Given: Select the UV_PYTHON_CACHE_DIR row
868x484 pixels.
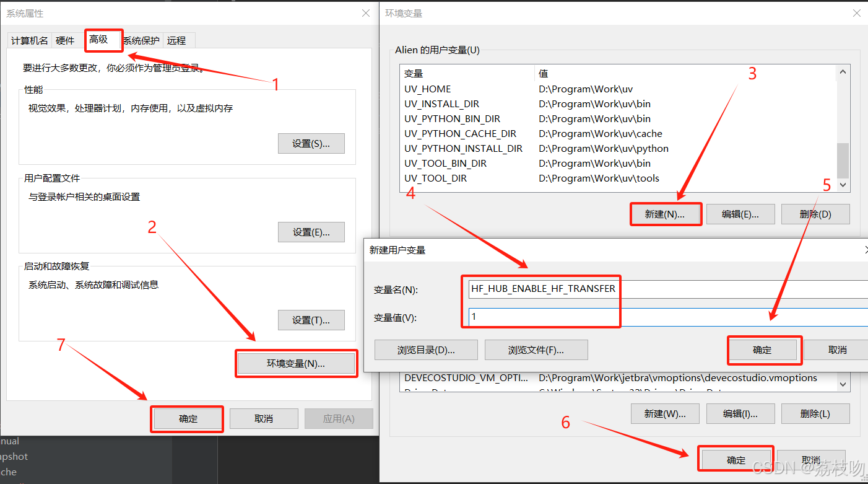Looking at the screenshot, I should tap(617, 134).
